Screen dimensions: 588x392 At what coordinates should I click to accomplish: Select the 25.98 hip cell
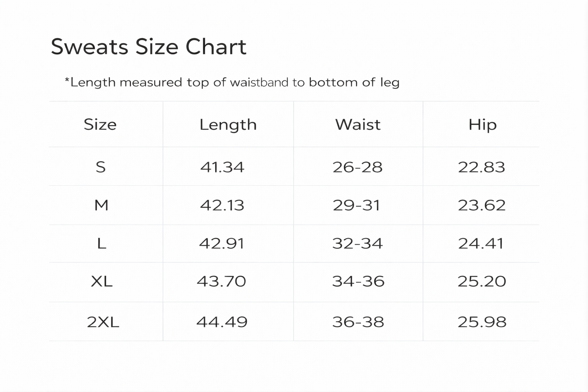[482, 322]
